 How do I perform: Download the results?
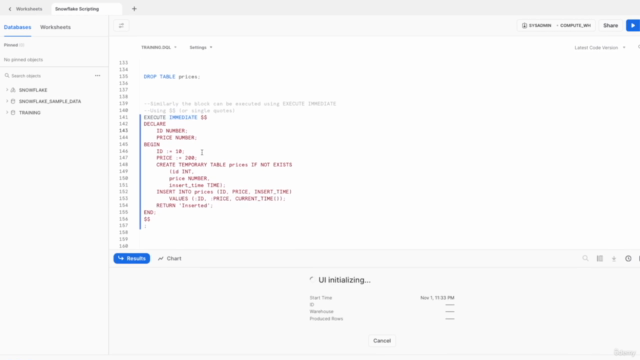613,258
